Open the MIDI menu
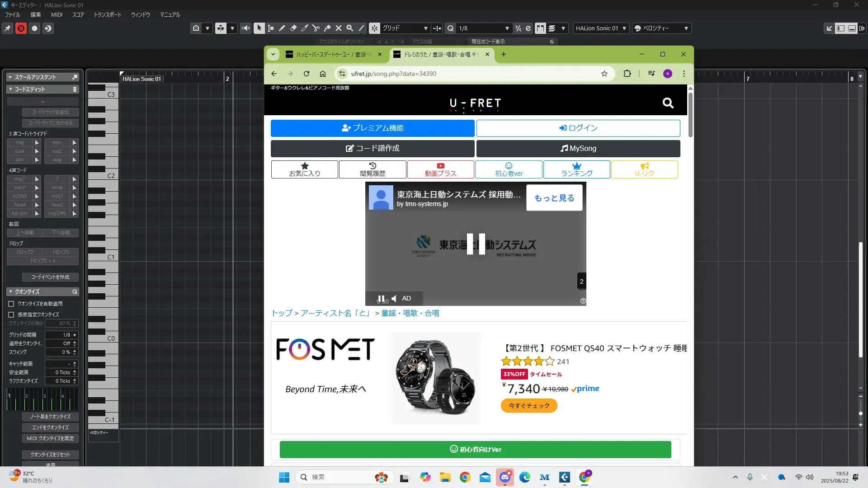The height and width of the screenshot is (488, 868). click(57, 14)
